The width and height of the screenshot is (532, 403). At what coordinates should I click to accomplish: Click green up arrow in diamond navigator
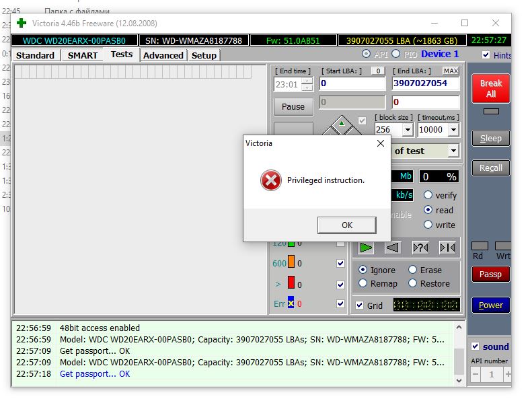(342, 123)
